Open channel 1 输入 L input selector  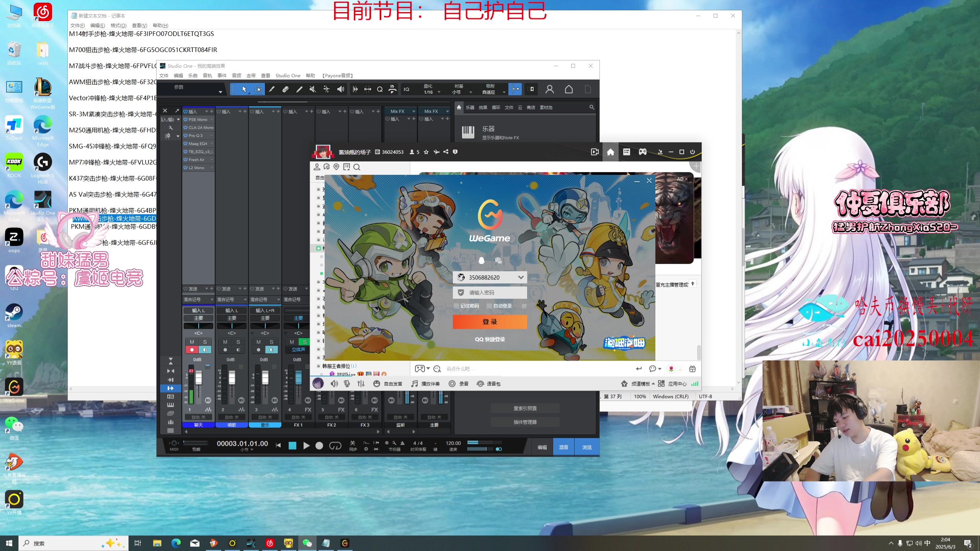click(x=198, y=310)
